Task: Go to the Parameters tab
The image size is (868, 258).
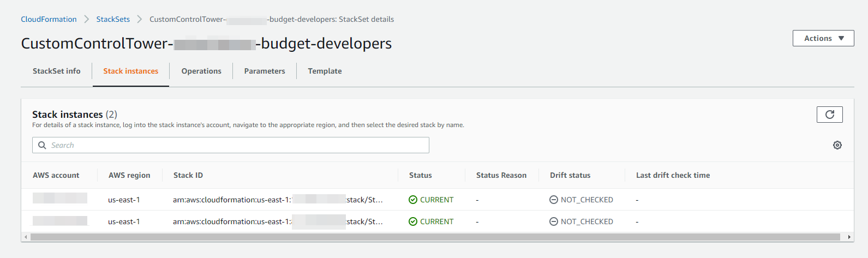Action: pos(265,71)
